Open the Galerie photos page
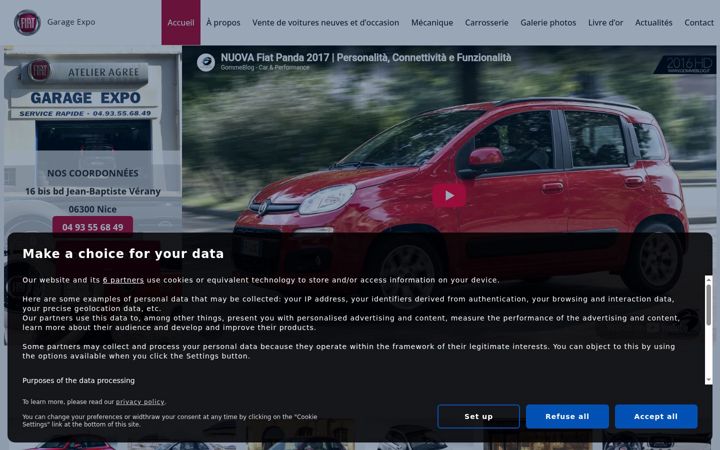 tap(548, 22)
